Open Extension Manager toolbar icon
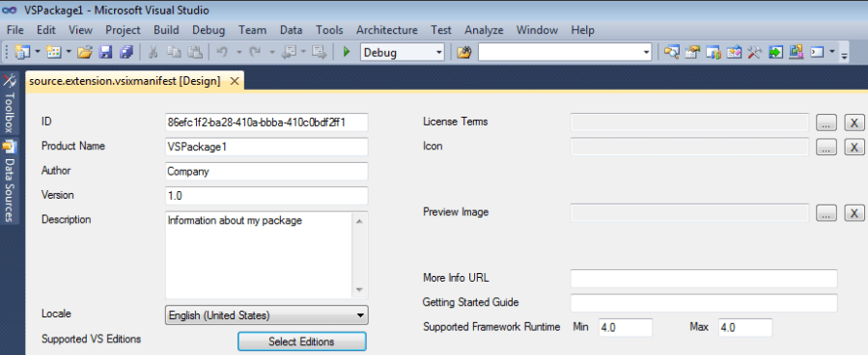This screenshot has width=868, height=355. tap(796, 52)
